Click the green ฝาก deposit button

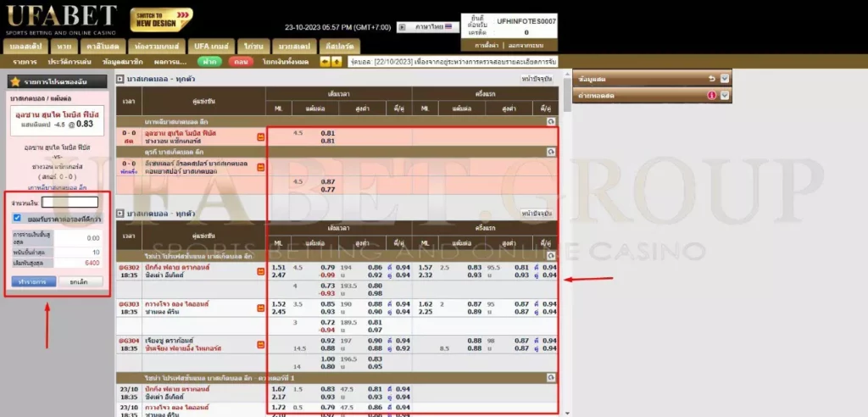pos(209,62)
